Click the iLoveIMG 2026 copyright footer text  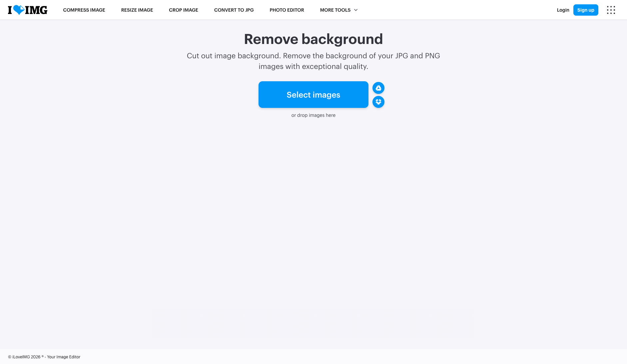(44, 357)
